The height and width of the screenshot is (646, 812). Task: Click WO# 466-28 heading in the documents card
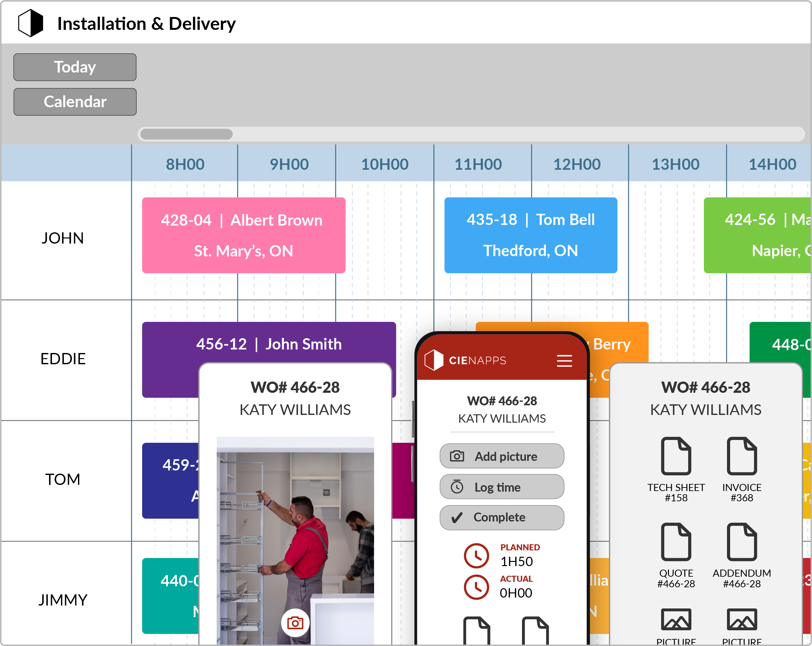pos(706,387)
